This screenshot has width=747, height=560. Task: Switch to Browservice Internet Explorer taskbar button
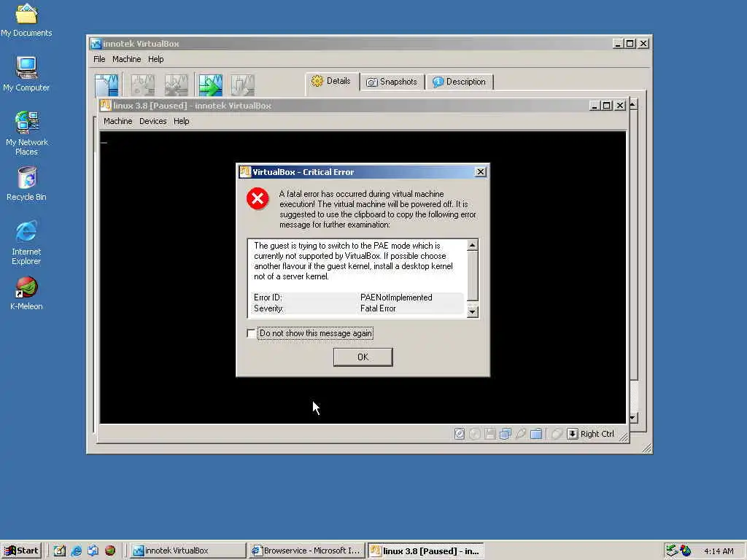pos(306,551)
